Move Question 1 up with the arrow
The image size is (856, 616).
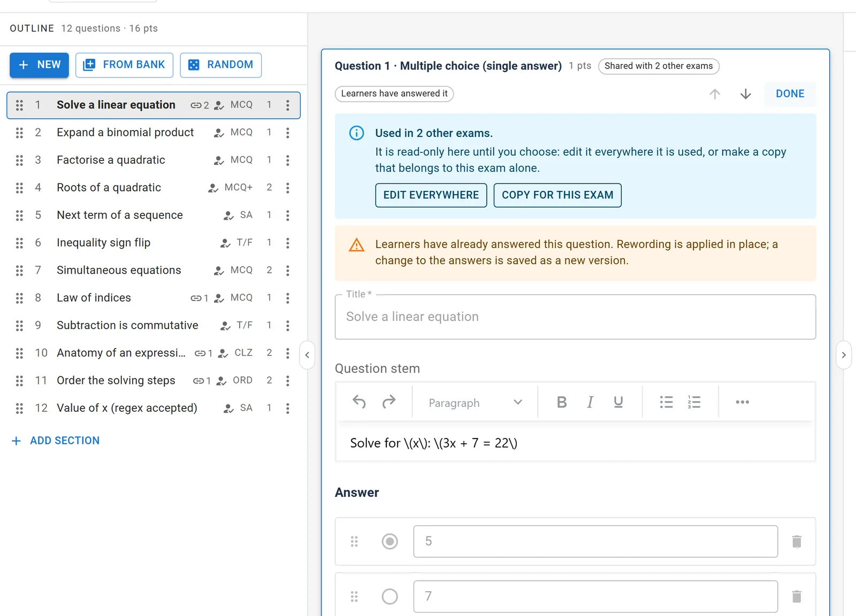click(x=715, y=94)
